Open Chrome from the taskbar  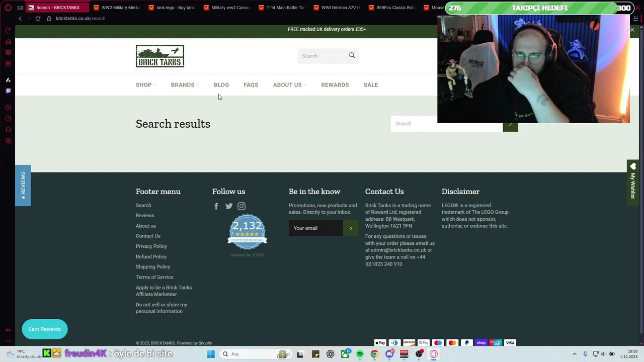click(x=374, y=354)
